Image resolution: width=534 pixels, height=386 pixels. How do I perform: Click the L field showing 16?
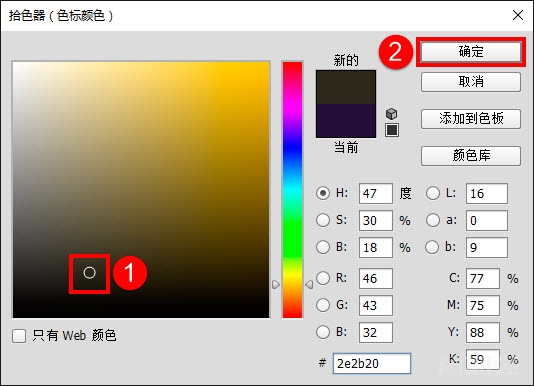pyautogui.click(x=487, y=193)
